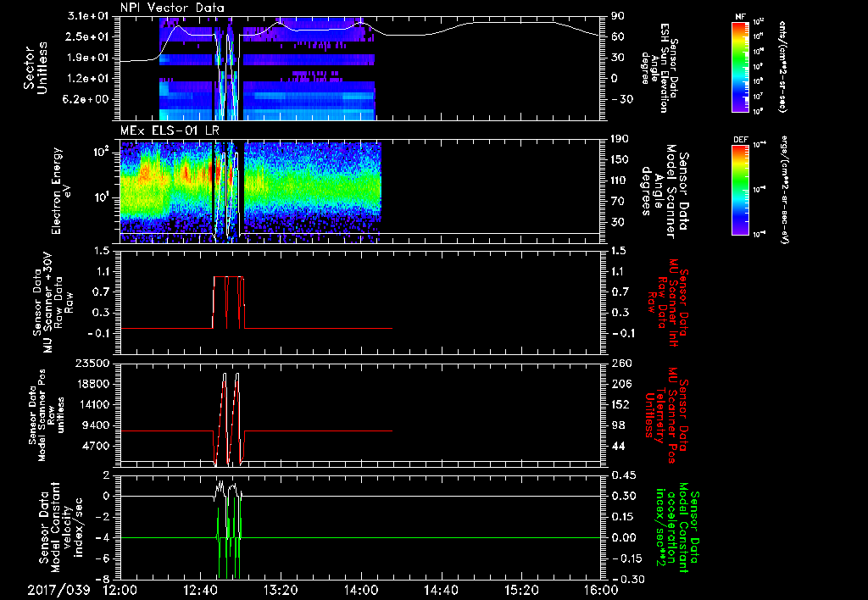Select the "260" telemetry axis value

tap(620, 364)
